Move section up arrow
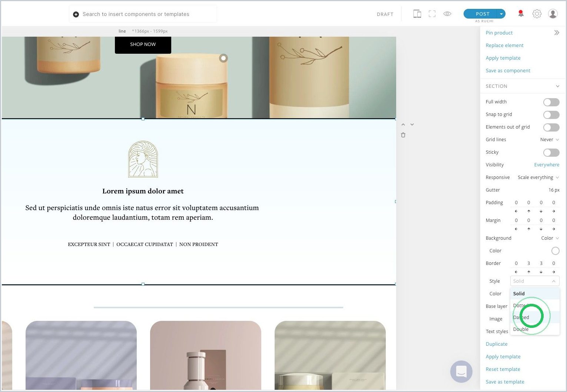 point(403,124)
